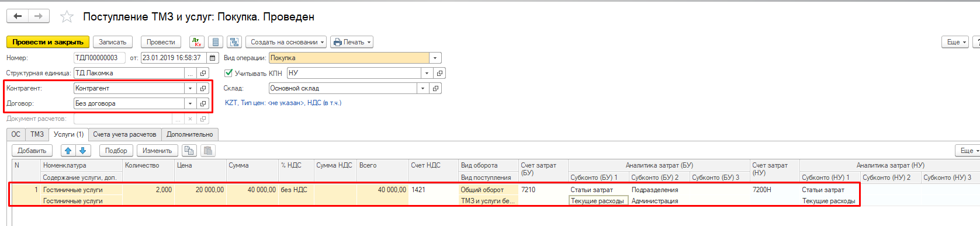Image resolution: width=980 pixels, height=226 pixels.
Task: Open the Структурная единица record button
Action: click(203, 73)
